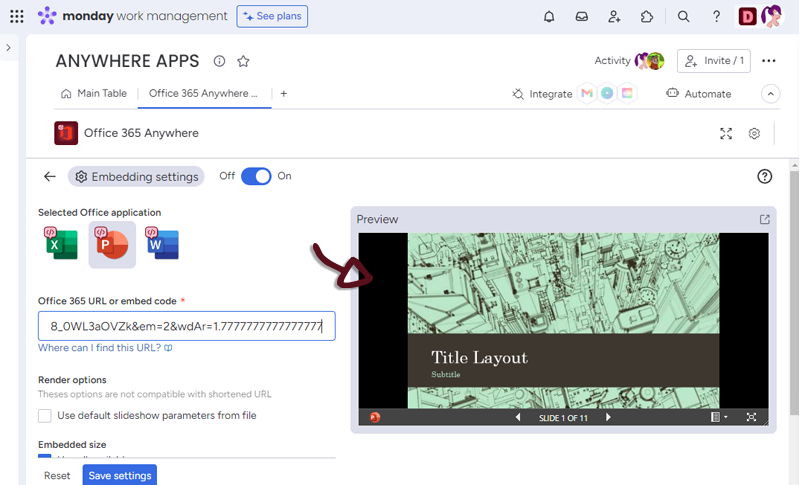The width and height of the screenshot is (800, 485).
Task: Enable default slideshow parameters from file
Action: click(45, 415)
